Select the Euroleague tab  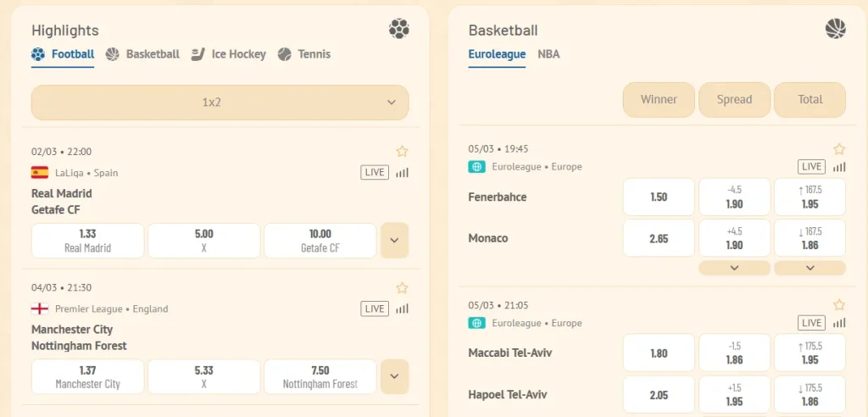497,54
